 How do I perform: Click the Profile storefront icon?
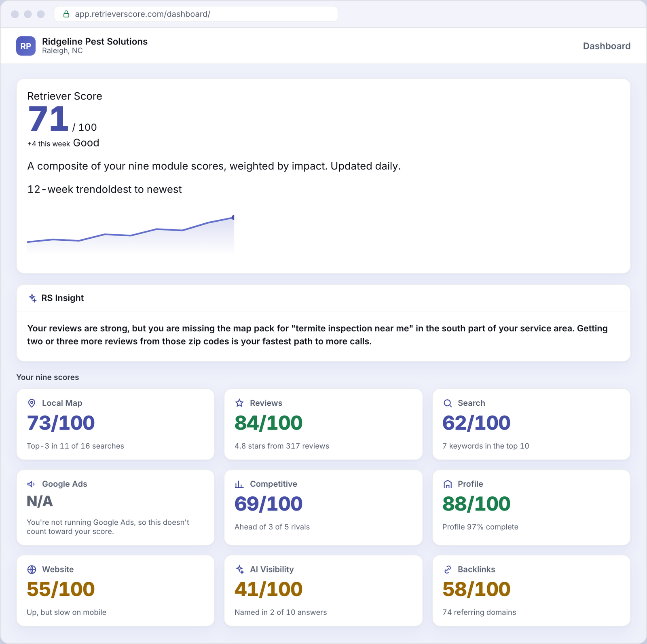coord(448,484)
